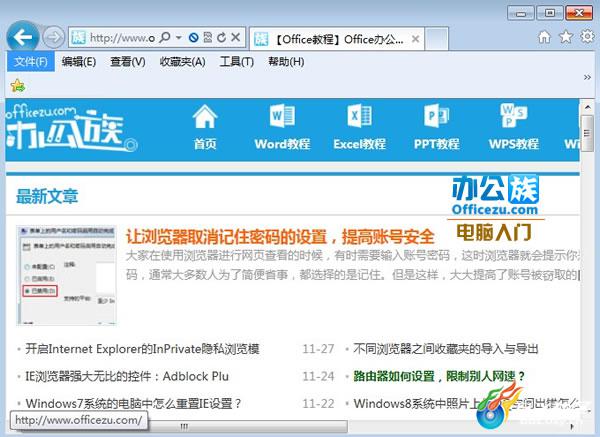
Task: Open Favorites with the star icon
Action: tap(566, 37)
